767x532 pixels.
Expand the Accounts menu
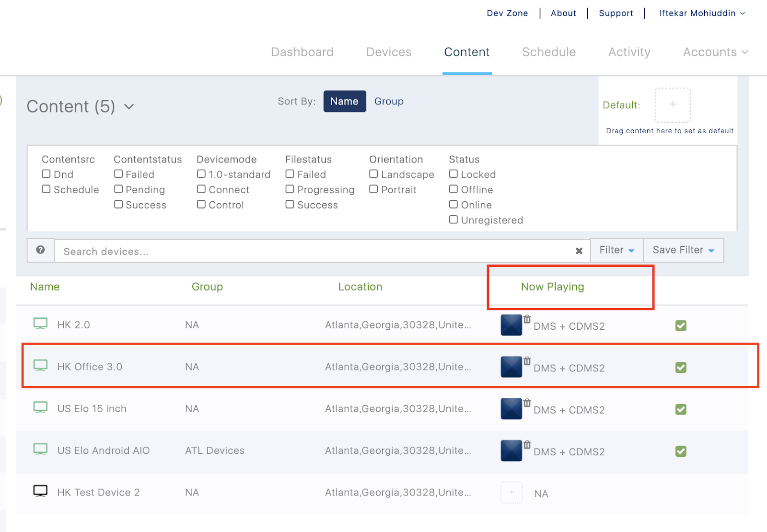click(715, 52)
